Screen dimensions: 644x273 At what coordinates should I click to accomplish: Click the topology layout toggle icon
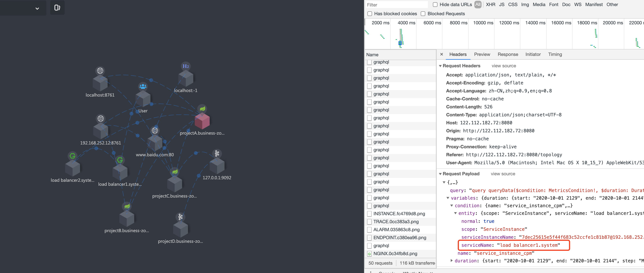point(57,8)
